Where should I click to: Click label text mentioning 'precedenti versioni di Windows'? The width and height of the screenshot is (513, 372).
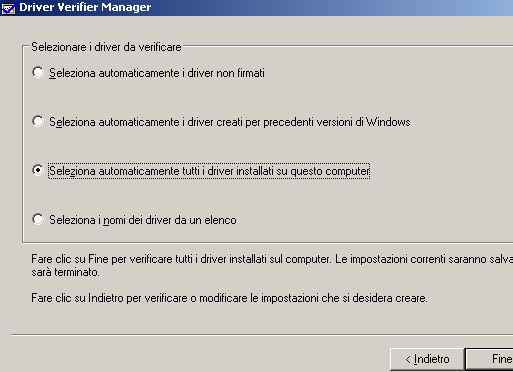click(x=230, y=122)
